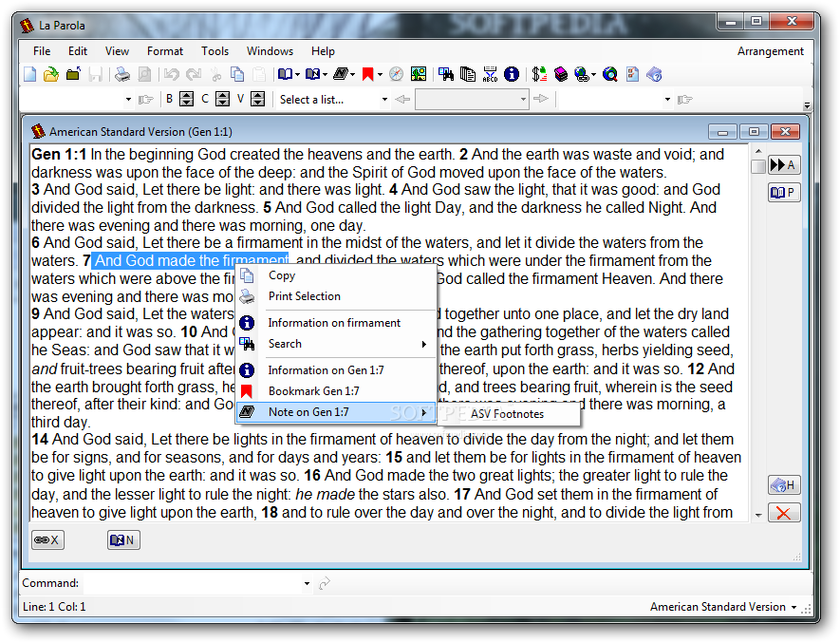
Task: Select Information on Gen 1:7
Action: 336,370
